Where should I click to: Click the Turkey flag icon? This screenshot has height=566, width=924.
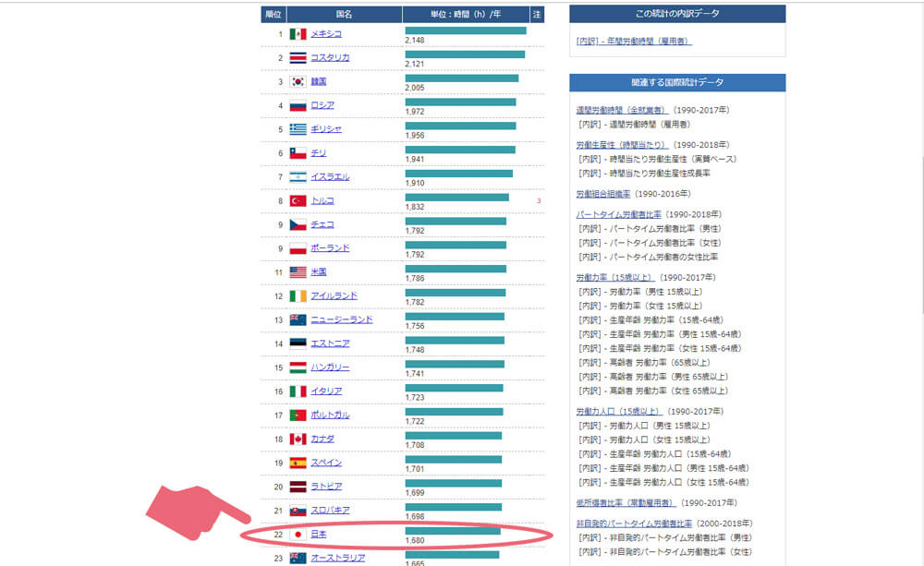[298, 200]
